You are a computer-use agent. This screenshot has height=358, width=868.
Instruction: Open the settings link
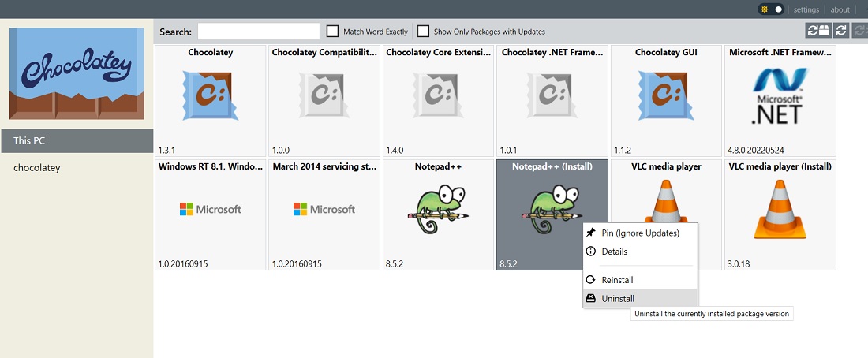tap(806, 9)
